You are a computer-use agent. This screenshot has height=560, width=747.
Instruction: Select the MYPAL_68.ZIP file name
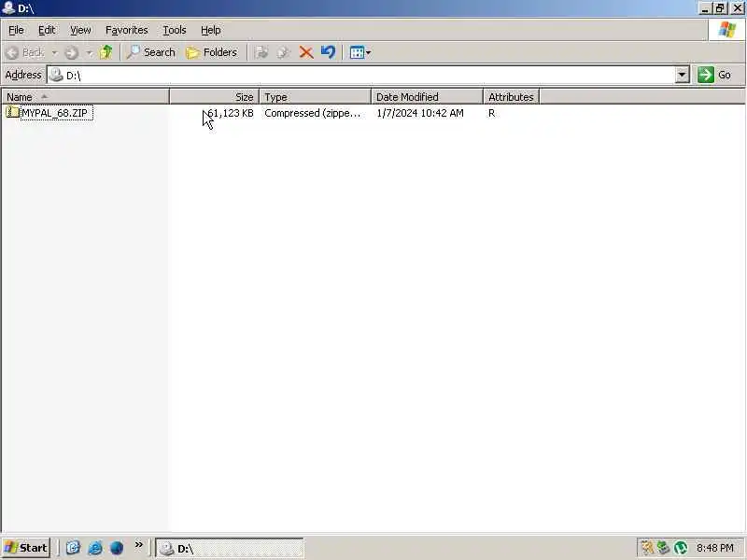(56, 113)
